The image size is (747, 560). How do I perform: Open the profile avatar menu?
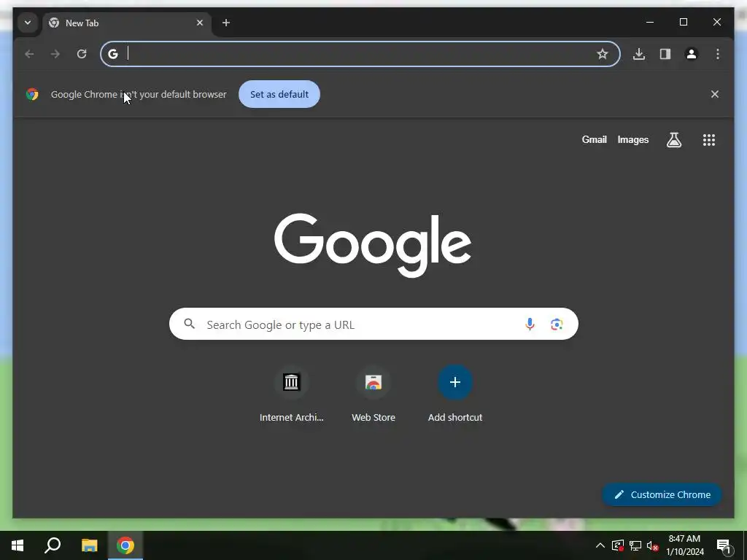(692, 54)
